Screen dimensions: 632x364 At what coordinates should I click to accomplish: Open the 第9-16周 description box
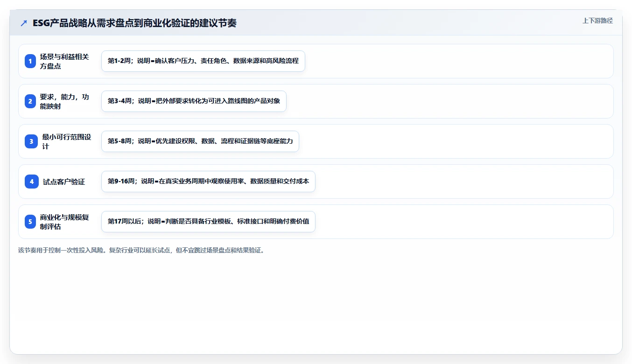tap(208, 182)
